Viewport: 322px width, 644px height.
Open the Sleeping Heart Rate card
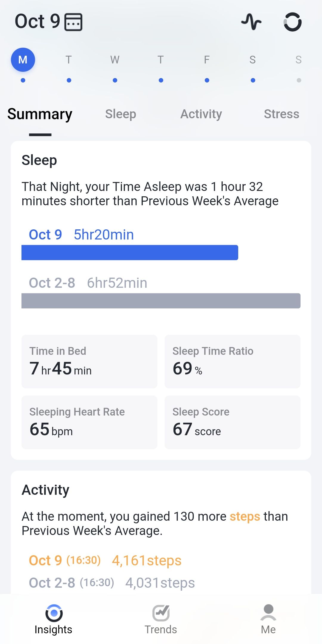coord(89,422)
